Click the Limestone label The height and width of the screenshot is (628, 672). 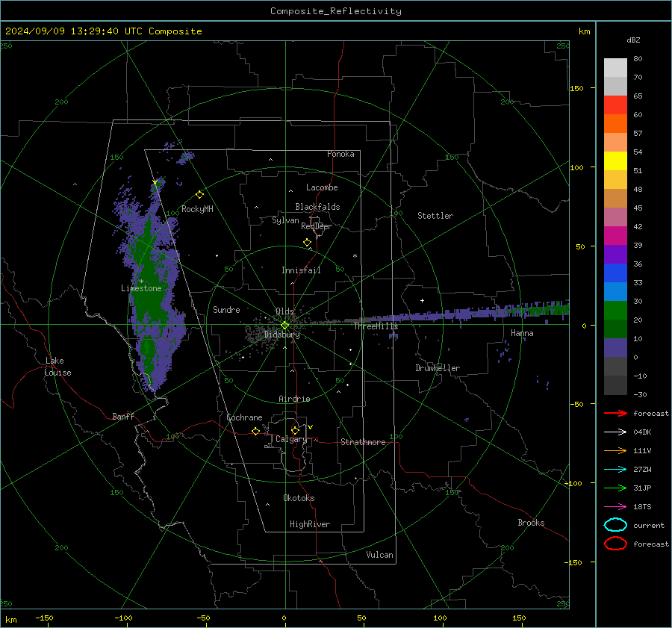click(141, 288)
